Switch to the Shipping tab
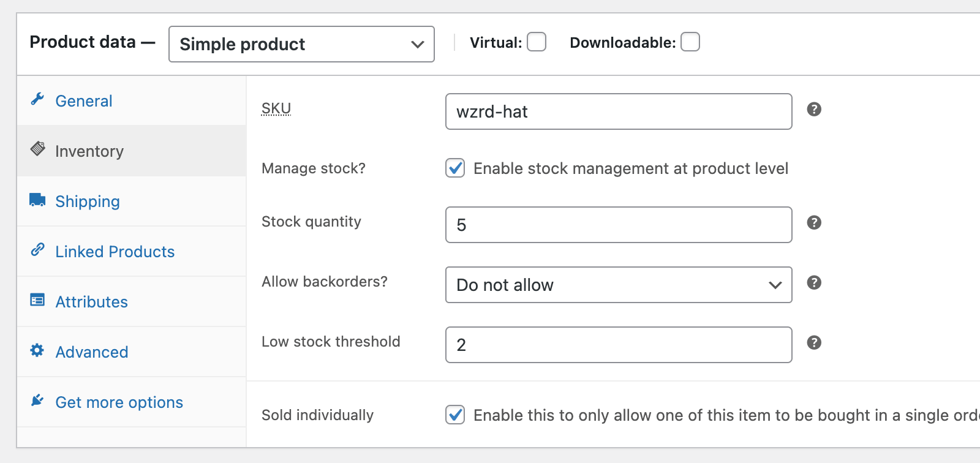This screenshot has height=463, width=980. 88,201
